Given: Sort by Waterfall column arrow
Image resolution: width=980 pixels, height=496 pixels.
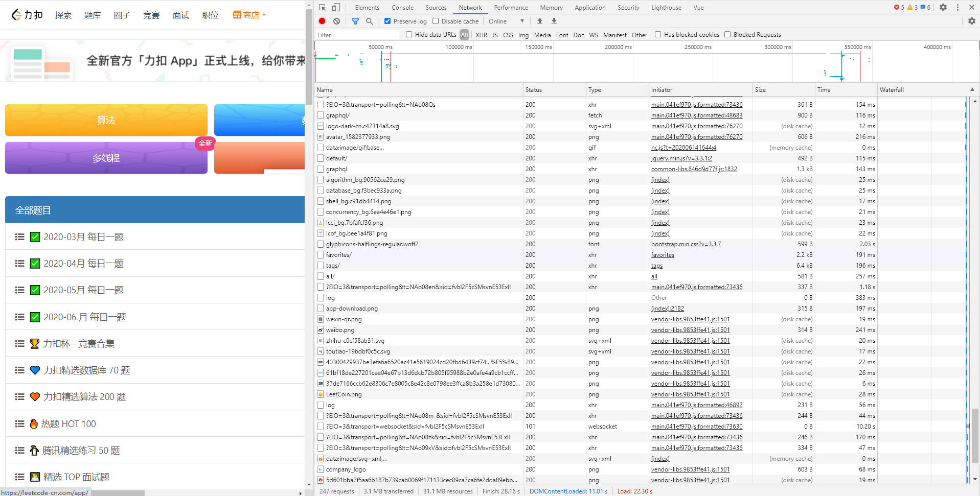Looking at the screenshot, I should click(x=972, y=89).
